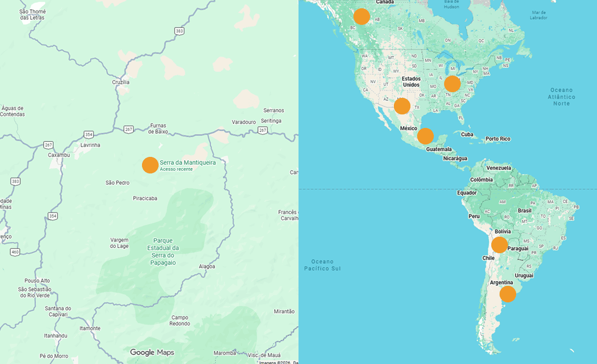Viewport: 597px width, 364px height.
Task: Click the Oceano Atlântico Norte label
Action: click(x=562, y=97)
